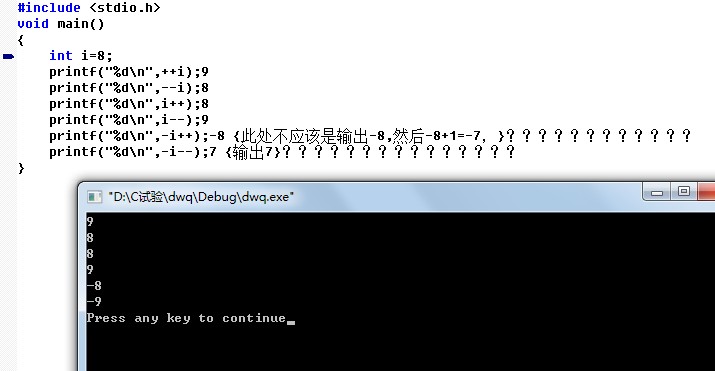Click the Chinese comment '此处不应该是输出-8'
The width and height of the screenshot is (715, 371).
[312, 136]
